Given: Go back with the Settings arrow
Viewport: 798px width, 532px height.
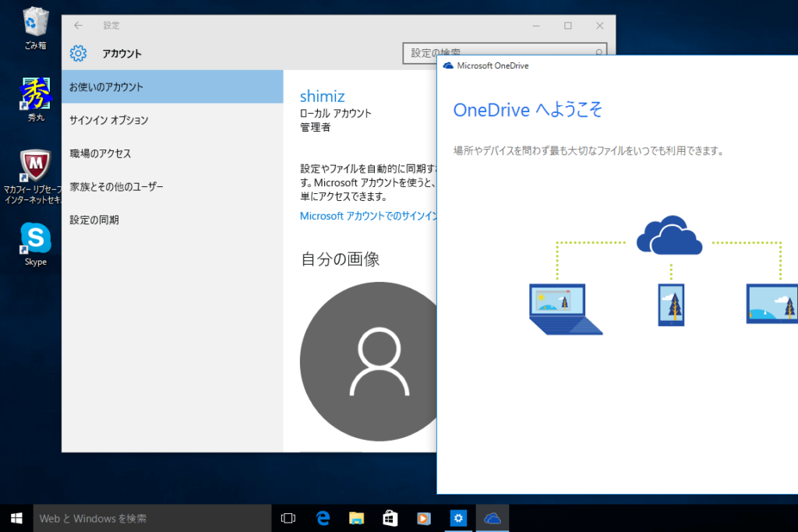Looking at the screenshot, I should [78, 26].
